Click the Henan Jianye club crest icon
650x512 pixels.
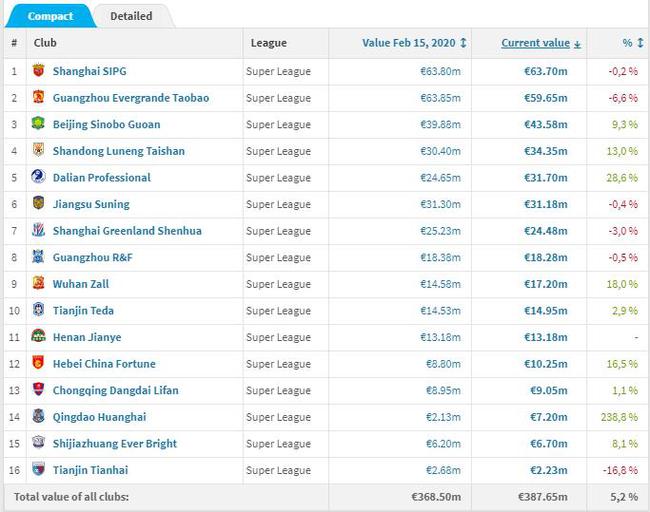(x=38, y=337)
